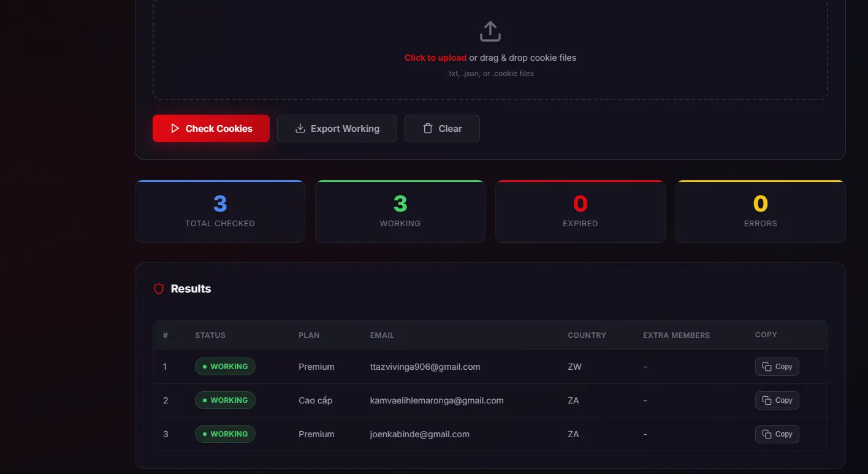868x474 pixels.
Task: Click the shield icon beside Results
Action: pos(159,289)
